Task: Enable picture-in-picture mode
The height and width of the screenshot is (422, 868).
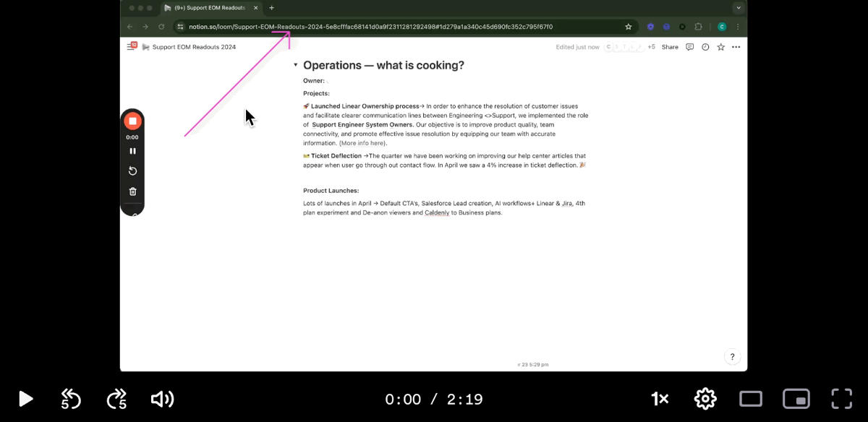Action: tap(796, 399)
